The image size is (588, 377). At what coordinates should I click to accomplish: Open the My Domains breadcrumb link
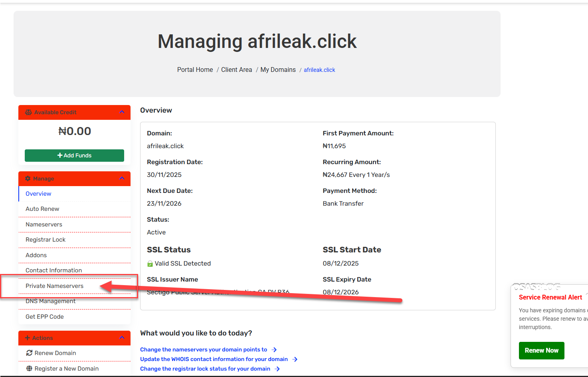(278, 70)
